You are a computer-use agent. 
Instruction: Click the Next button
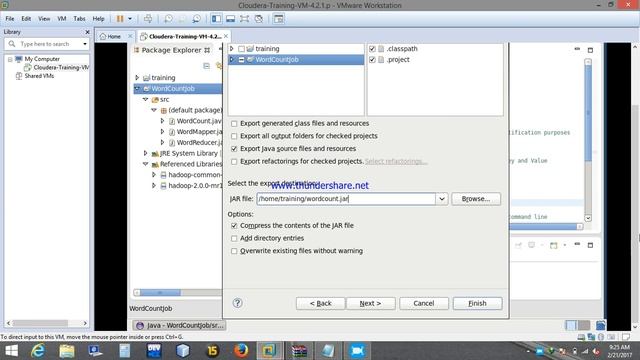pos(370,303)
